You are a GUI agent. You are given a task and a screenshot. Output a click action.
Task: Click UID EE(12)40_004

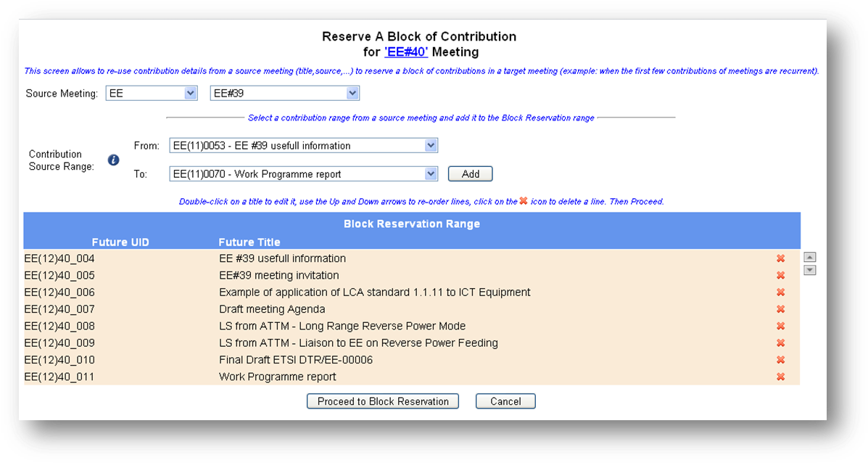tap(59, 258)
